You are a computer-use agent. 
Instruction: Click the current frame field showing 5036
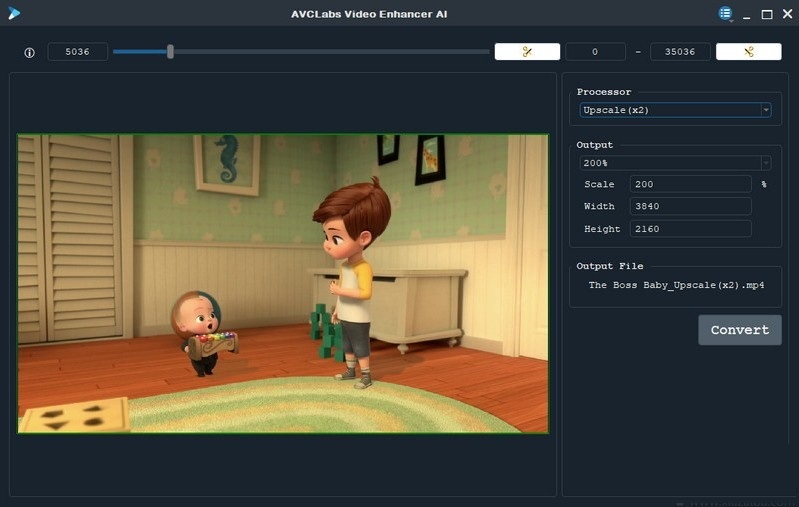(77, 51)
